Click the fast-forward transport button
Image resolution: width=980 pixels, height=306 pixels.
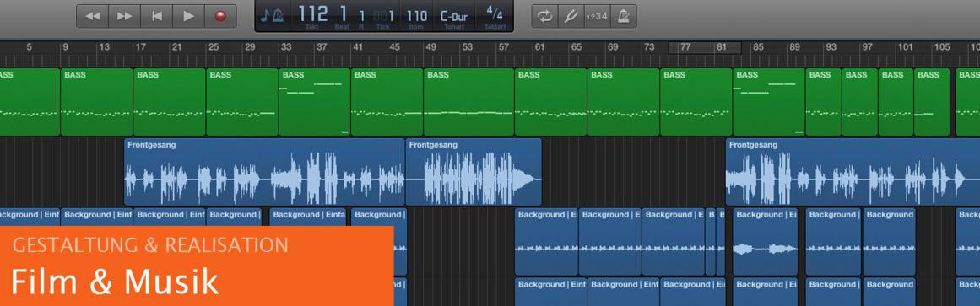[x=124, y=16]
